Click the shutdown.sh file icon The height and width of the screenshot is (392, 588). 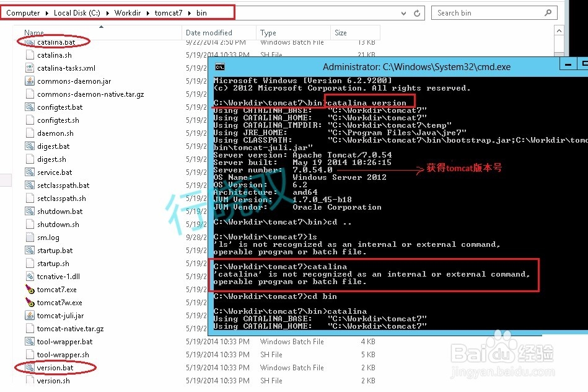tap(30, 224)
